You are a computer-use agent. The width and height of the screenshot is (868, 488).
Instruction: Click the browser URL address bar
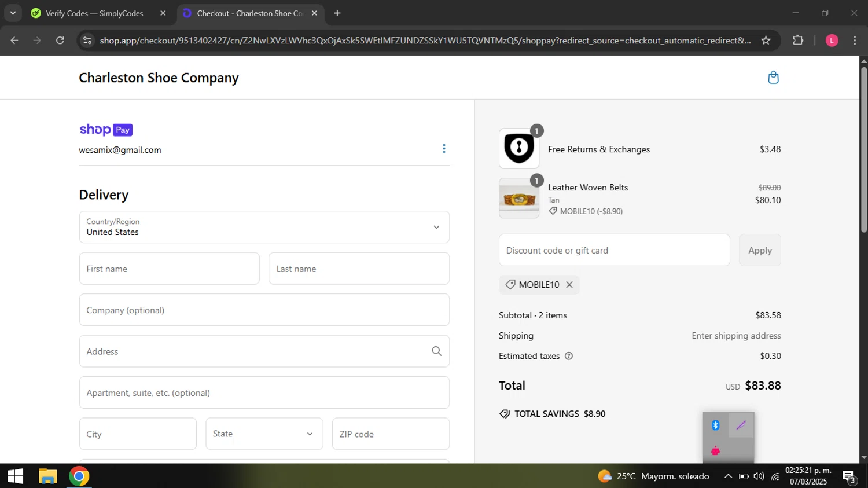[425, 41]
